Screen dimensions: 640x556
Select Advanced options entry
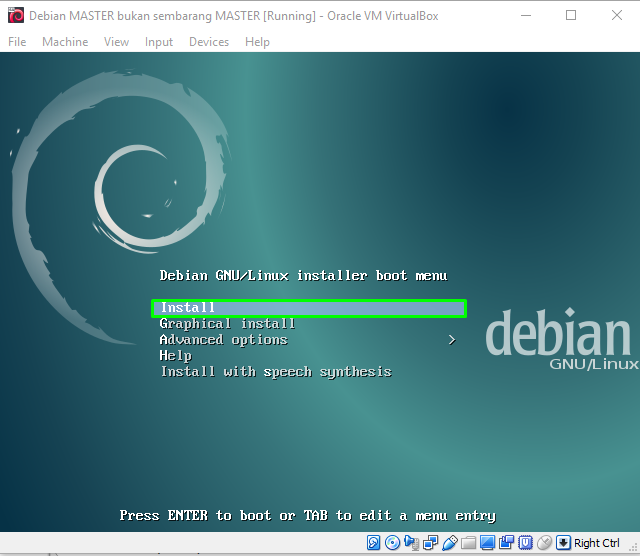tap(224, 340)
